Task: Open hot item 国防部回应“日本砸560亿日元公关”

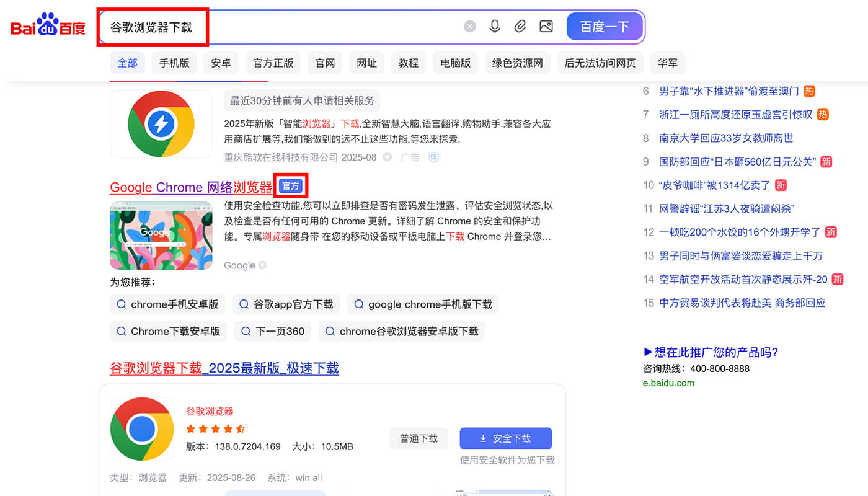Action: (x=738, y=162)
